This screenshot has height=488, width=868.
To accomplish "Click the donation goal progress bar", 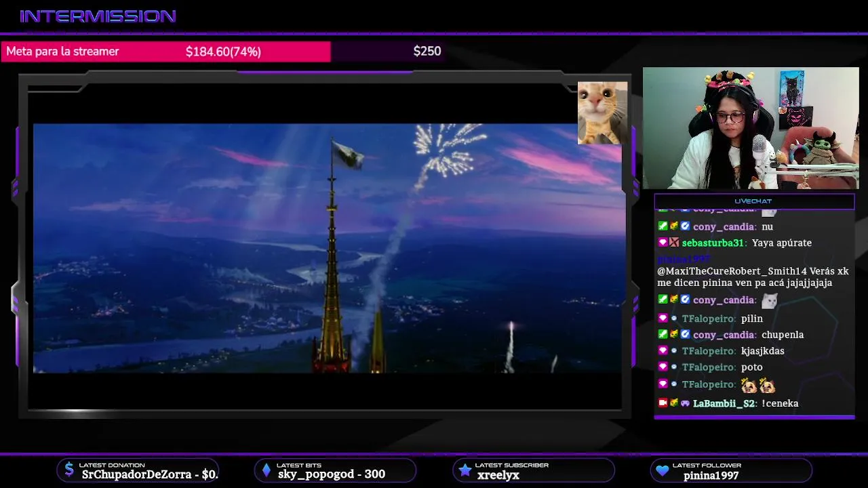I will pos(222,52).
